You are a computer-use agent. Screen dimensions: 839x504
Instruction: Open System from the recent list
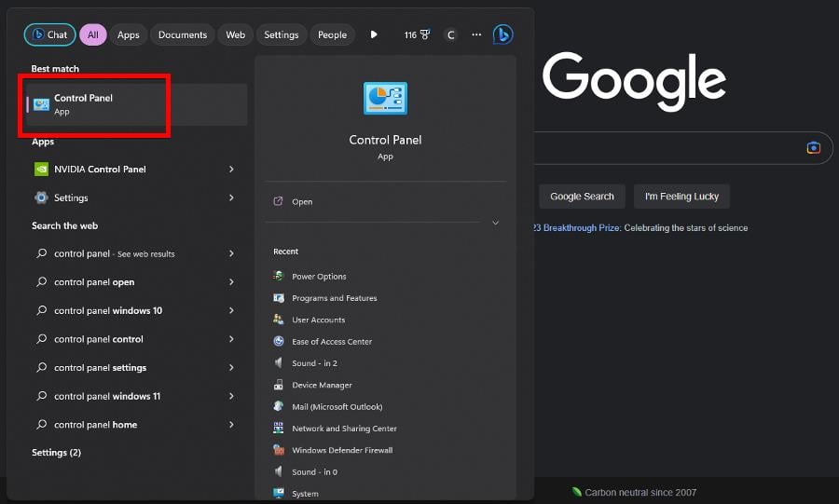coord(305,494)
